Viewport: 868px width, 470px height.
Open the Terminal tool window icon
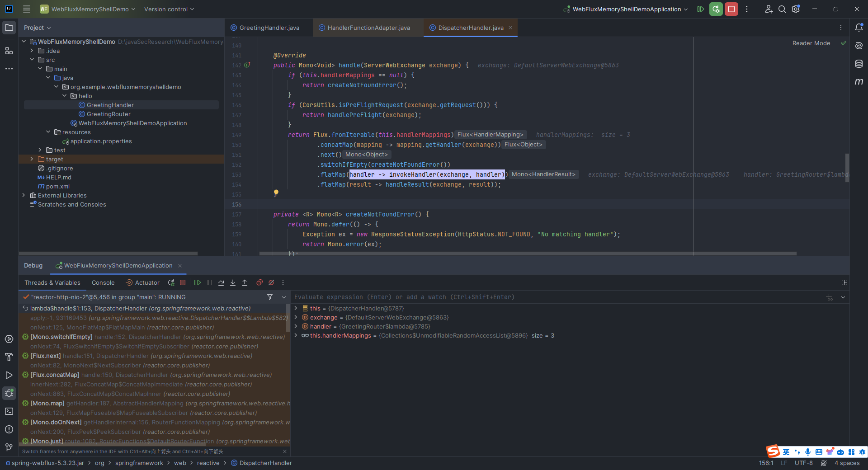tap(9, 411)
